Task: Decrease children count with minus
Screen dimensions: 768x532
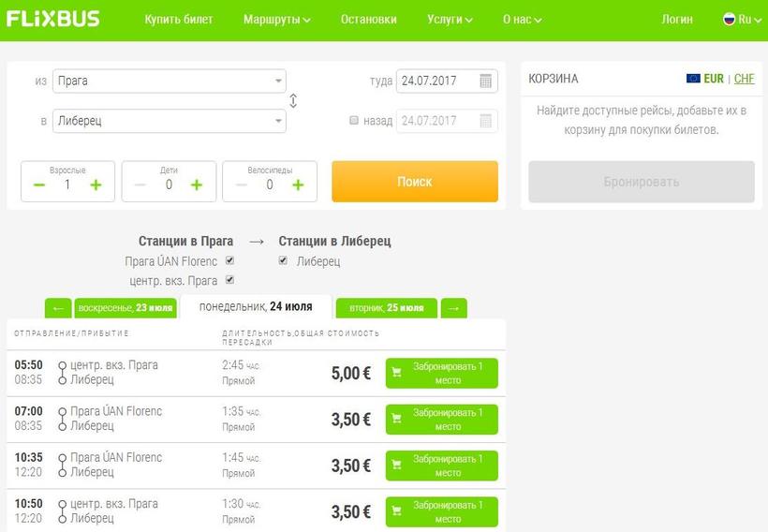Action: coord(140,185)
